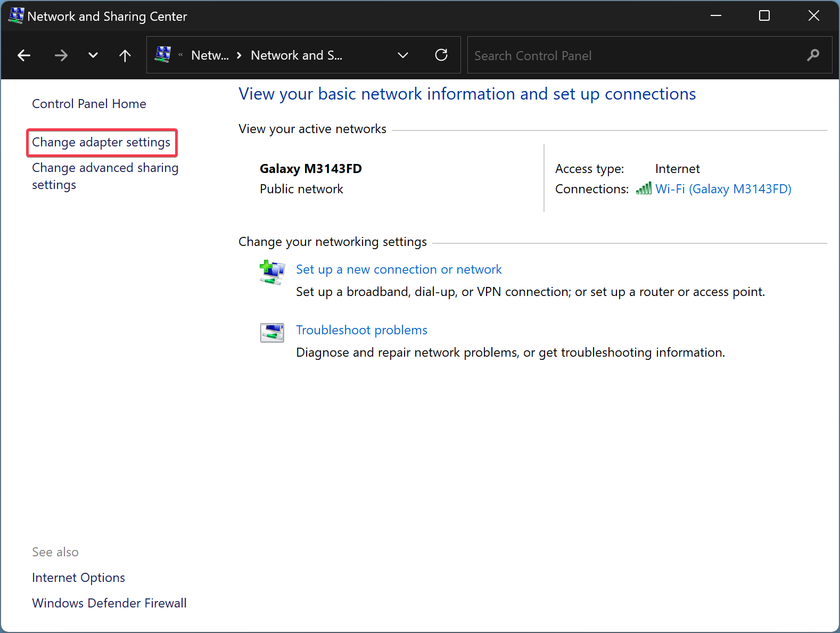Open Change adapter settings
840x633 pixels.
tap(101, 142)
